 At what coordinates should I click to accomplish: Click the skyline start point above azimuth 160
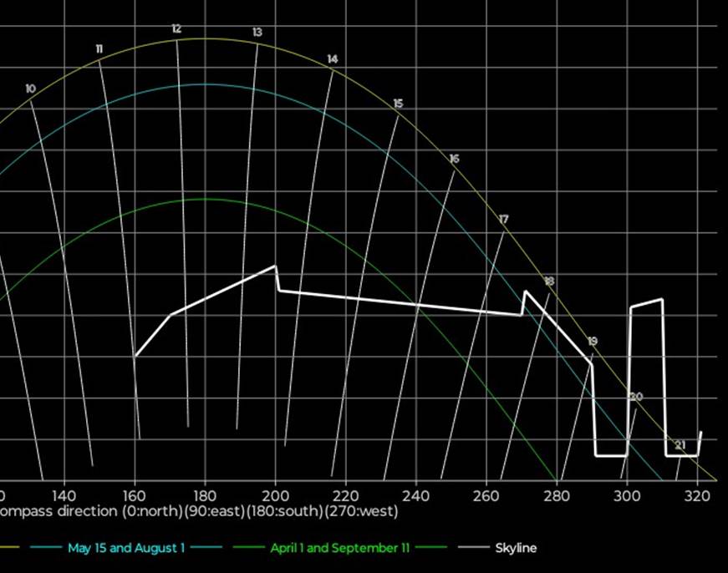coord(135,357)
